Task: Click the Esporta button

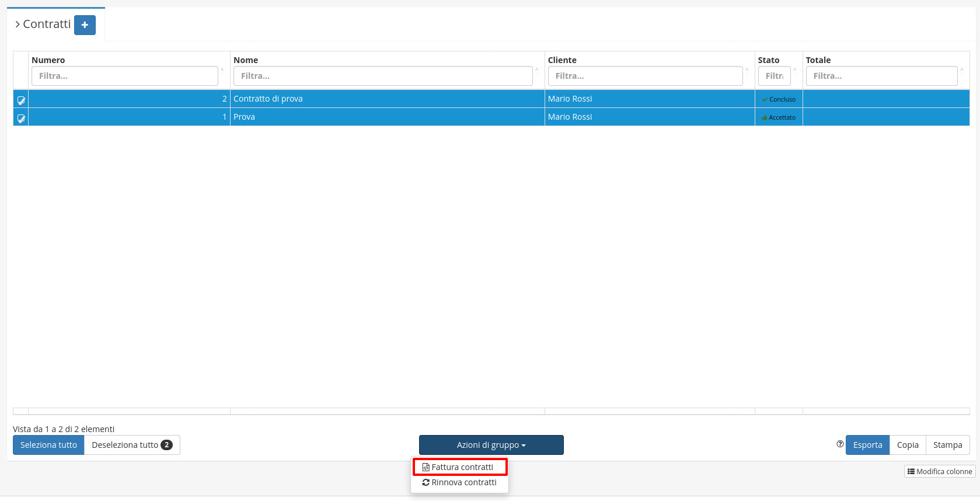Action: [867, 445]
